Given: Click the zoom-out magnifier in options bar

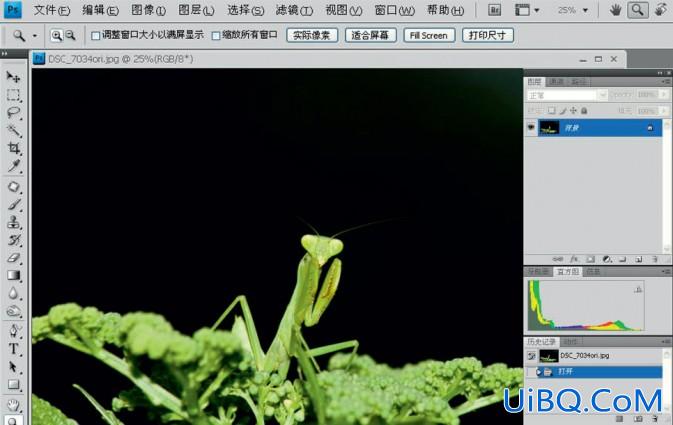Looking at the screenshot, I should click(x=70, y=36).
